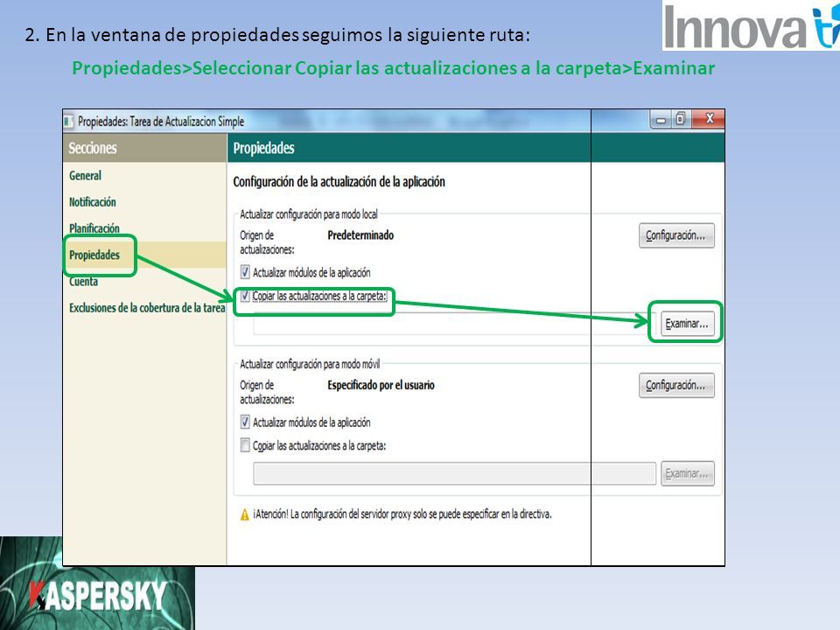This screenshot has height=630, width=840.
Task: Minimize the Propiedades window
Action: pos(661,120)
